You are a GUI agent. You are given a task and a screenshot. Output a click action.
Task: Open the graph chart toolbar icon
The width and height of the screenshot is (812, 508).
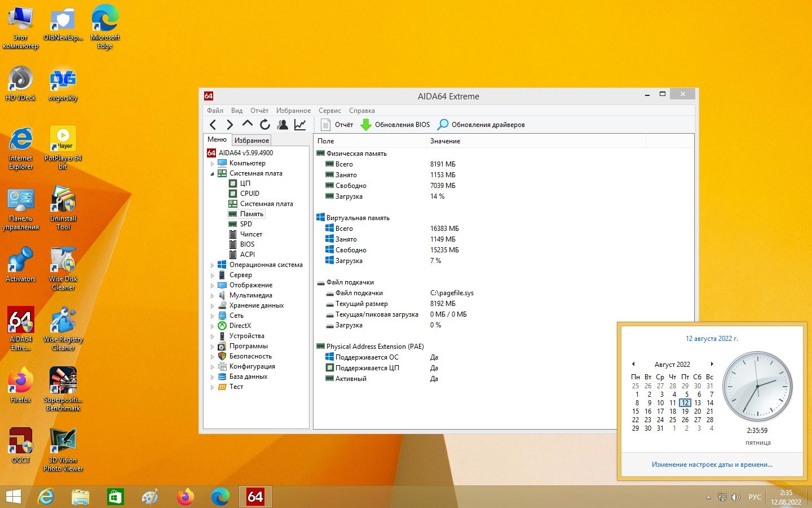pos(300,125)
